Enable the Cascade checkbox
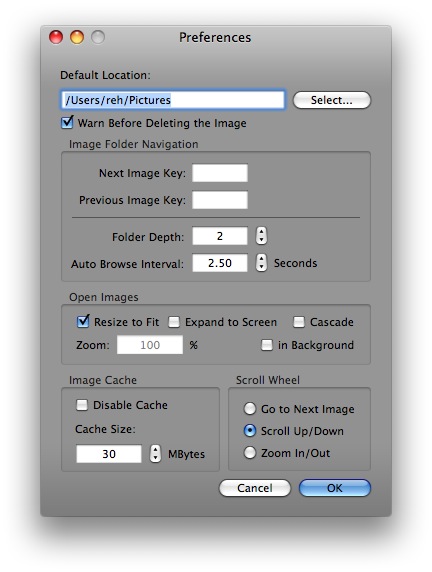432x572 pixels. point(299,322)
